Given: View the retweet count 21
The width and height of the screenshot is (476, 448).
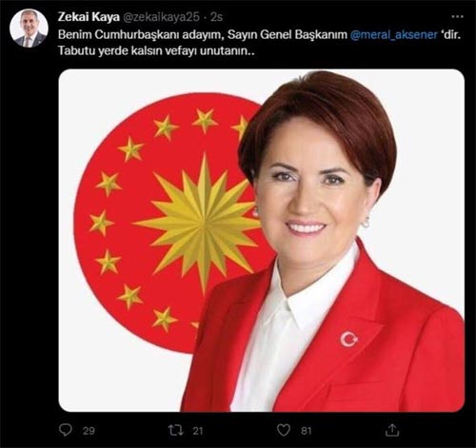Looking at the screenshot, I should 198,431.
